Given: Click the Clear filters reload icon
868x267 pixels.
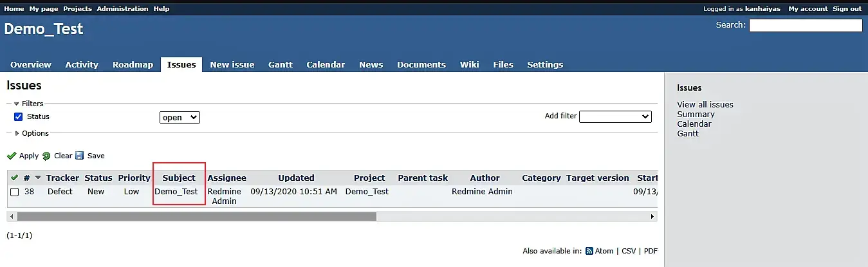Looking at the screenshot, I should click(x=46, y=156).
